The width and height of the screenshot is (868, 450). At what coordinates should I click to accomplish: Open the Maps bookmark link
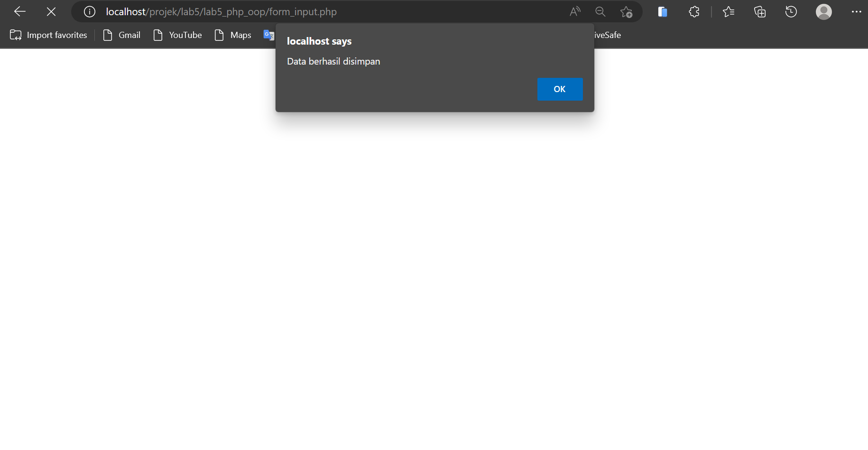pyautogui.click(x=232, y=35)
